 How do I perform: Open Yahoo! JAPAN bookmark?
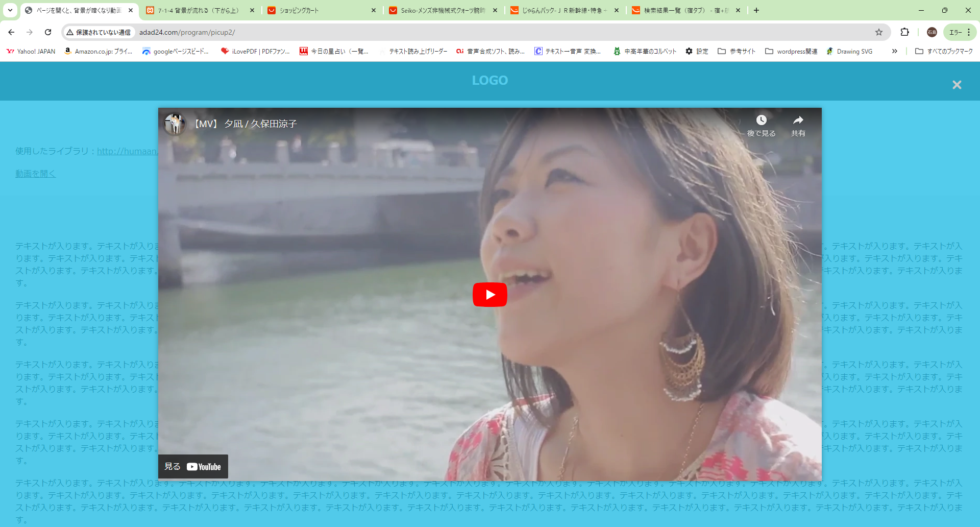click(31, 51)
